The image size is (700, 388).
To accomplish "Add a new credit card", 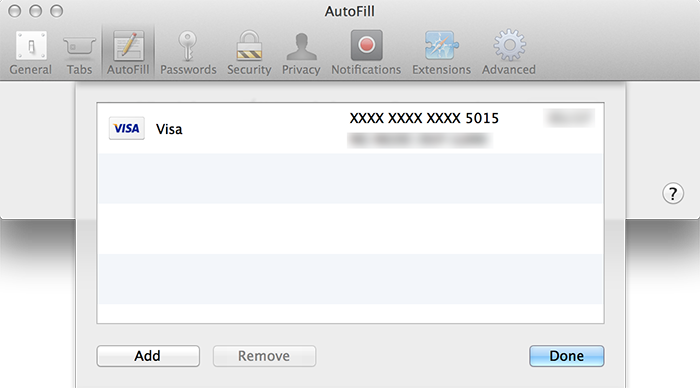I will 148,356.
